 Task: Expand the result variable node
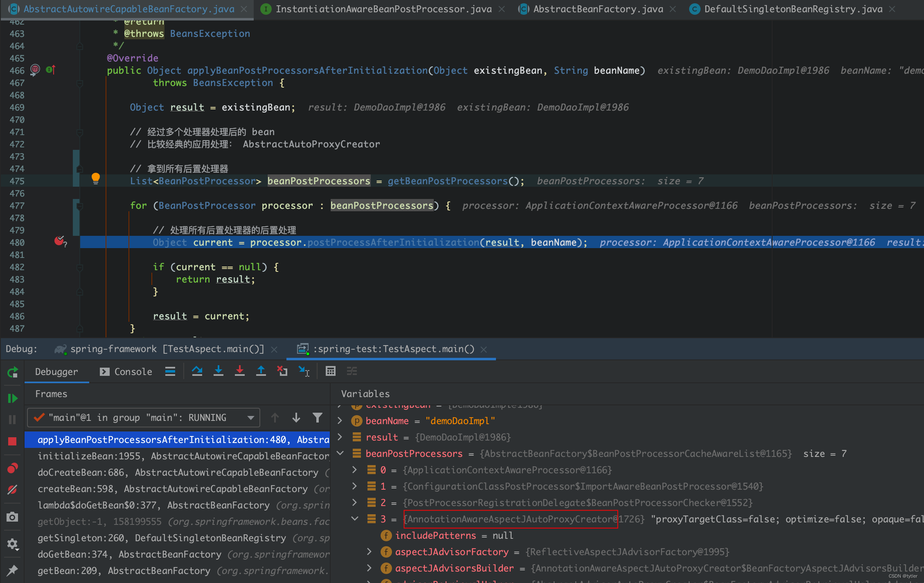tap(340, 437)
